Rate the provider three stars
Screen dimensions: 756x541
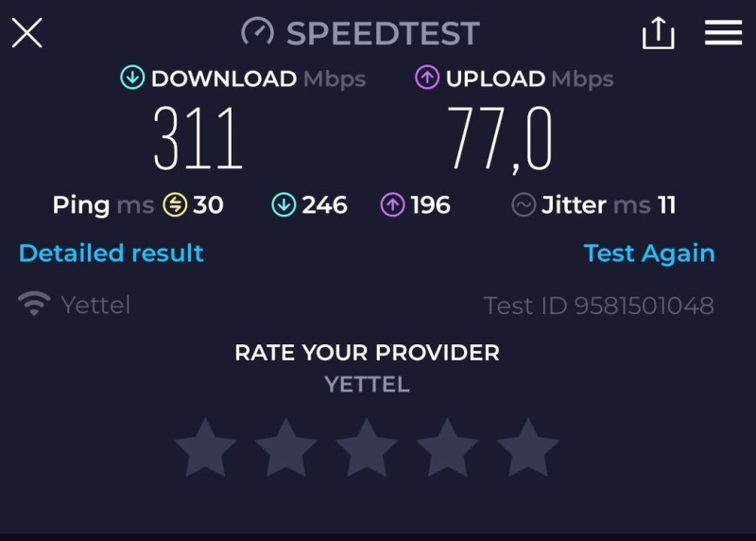point(367,448)
